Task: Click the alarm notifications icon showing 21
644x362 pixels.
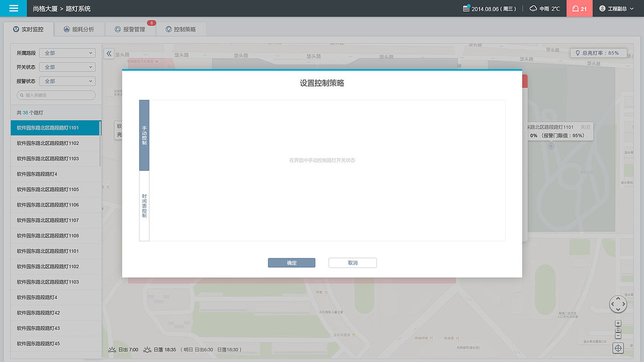Action: [579, 8]
